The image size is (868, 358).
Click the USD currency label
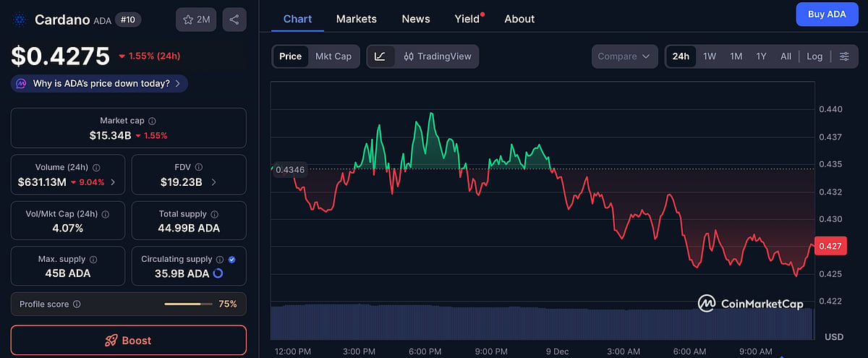pos(834,337)
